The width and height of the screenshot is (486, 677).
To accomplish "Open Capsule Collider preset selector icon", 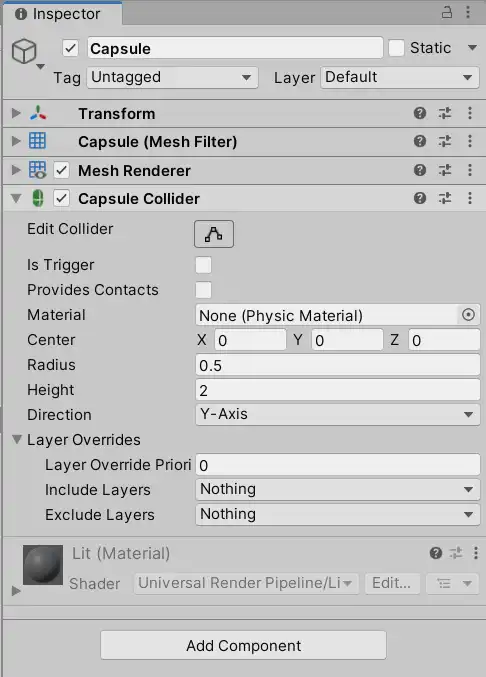I will coord(445,198).
